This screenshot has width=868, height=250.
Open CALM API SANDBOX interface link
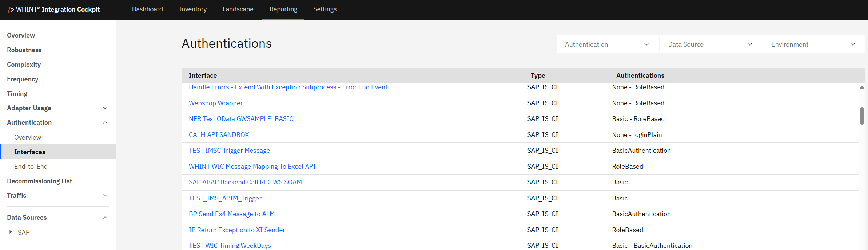219,135
